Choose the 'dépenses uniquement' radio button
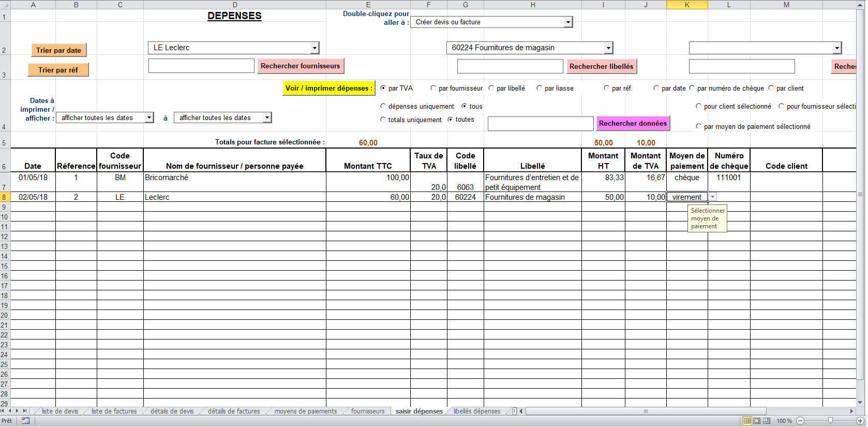This screenshot has width=868, height=427. click(383, 106)
